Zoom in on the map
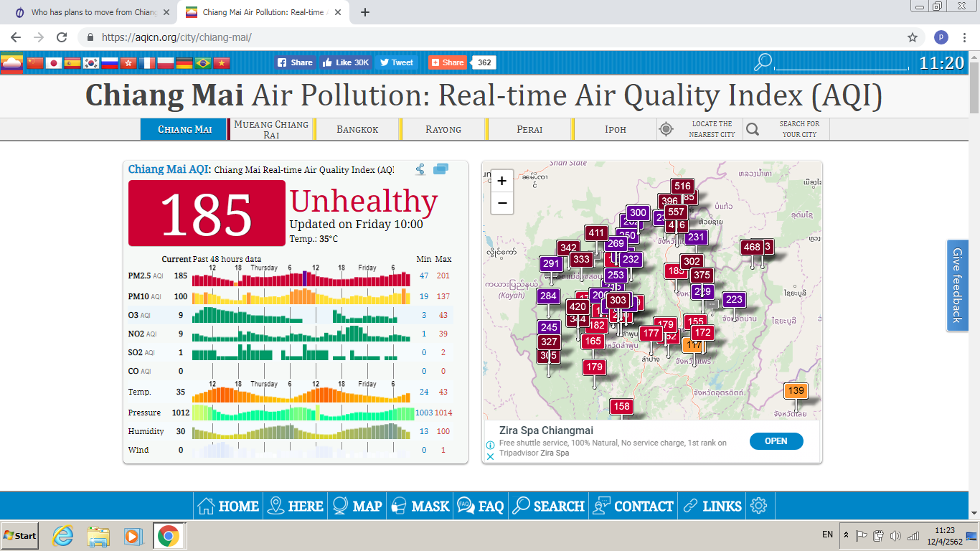Viewport: 980px width, 551px height. [502, 181]
